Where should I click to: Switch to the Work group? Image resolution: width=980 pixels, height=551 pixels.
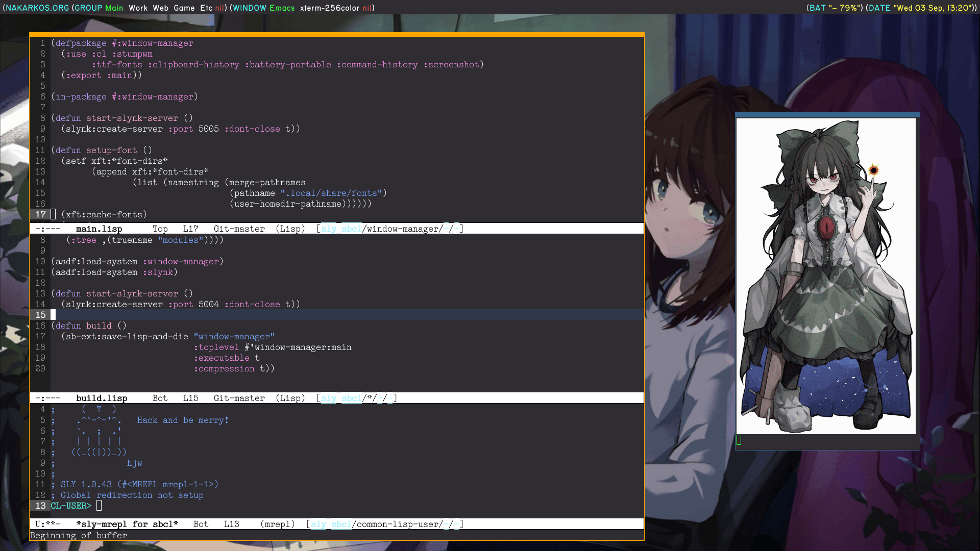(138, 8)
